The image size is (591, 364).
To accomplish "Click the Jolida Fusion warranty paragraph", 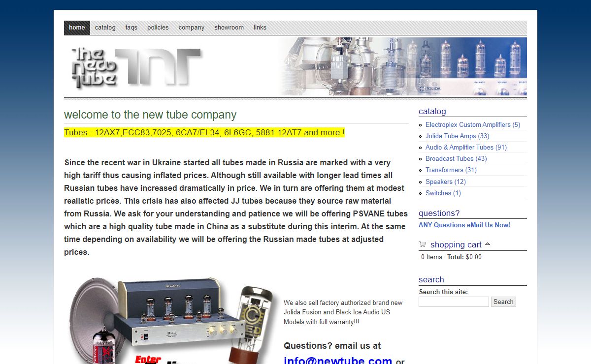I will tap(343, 312).
